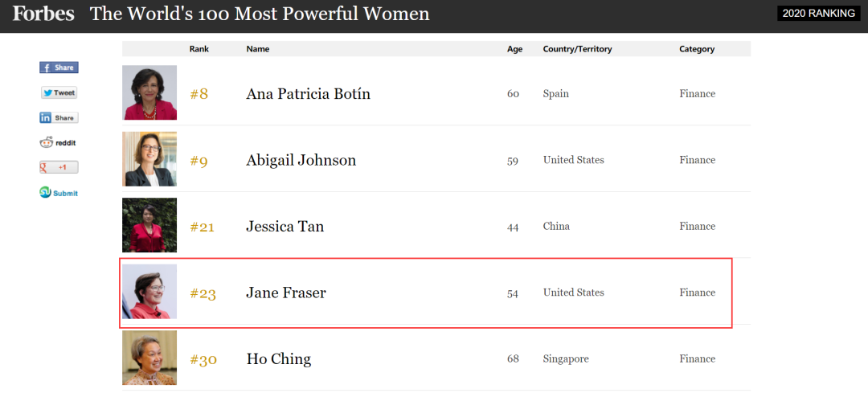This screenshot has height=393, width=868.
Task: Open Ana Patricia Botín's profile link
Action: point(308,94)
